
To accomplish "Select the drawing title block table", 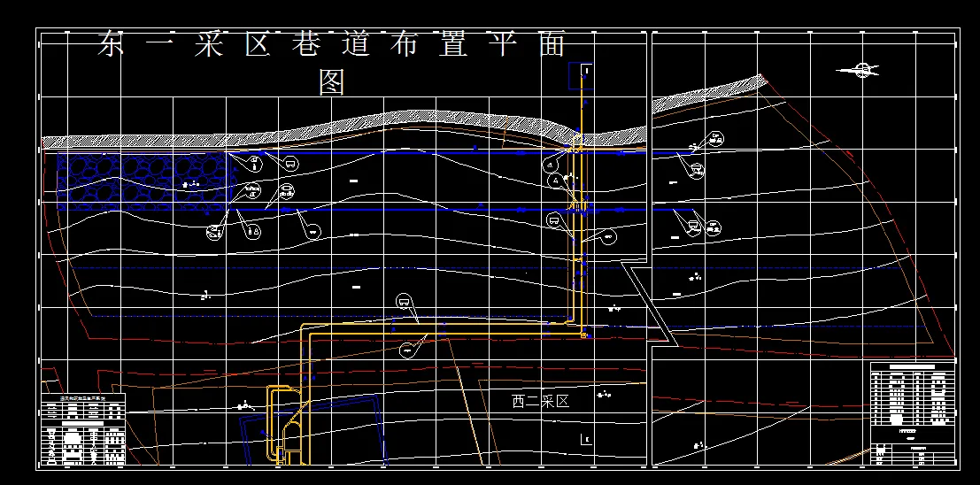I will coord(913,413).
